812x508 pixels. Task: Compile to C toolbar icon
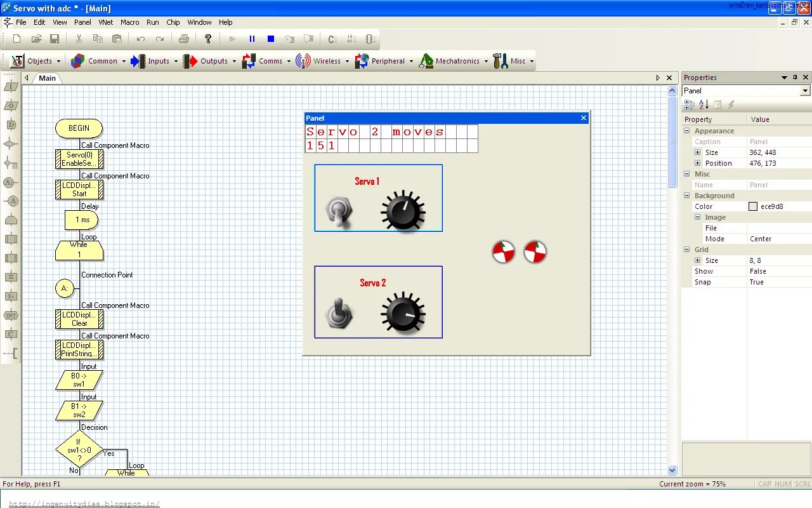click(332, 39)
